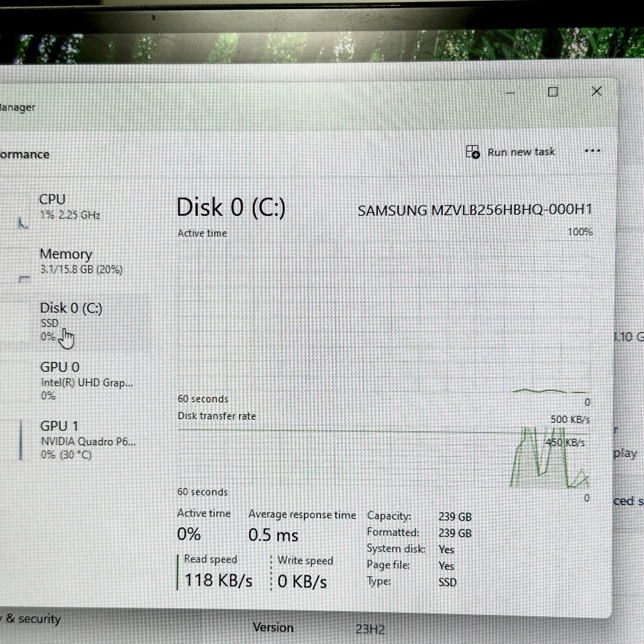Click the SAMSUNG MZVLB256HBHQ-000H1 model name
The height and width of the screenshot is (644, 644).
[475, 209]
